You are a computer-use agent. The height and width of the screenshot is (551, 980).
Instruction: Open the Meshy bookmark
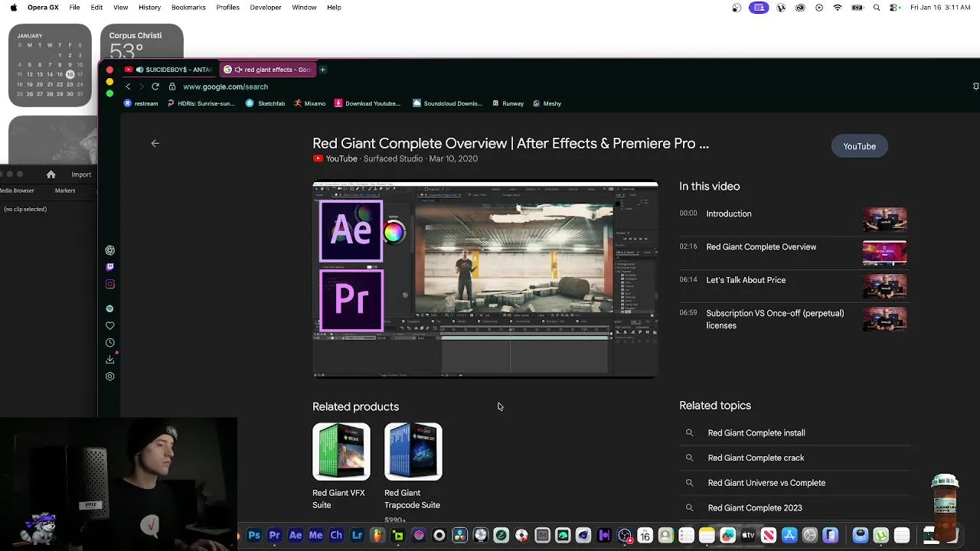pyautogui.click(x=547, y=103)
